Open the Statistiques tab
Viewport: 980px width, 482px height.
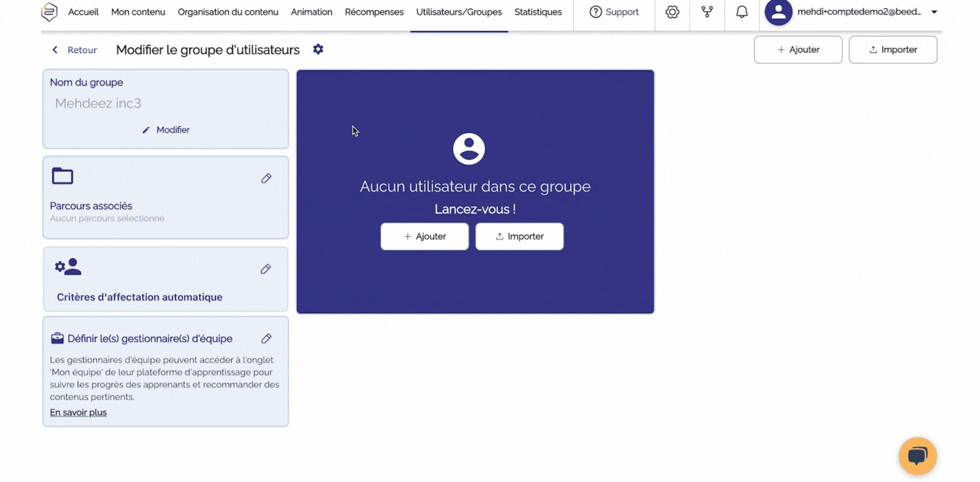point(538,12)
